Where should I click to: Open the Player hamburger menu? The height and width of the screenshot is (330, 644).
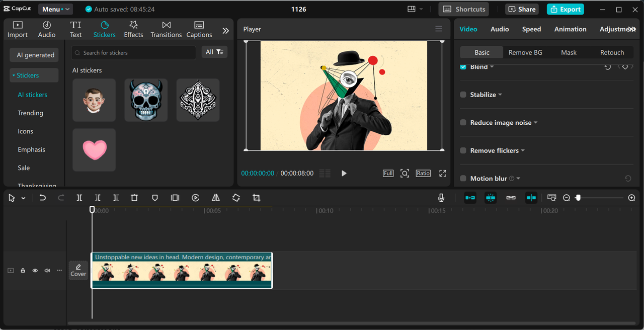(439, 29)
